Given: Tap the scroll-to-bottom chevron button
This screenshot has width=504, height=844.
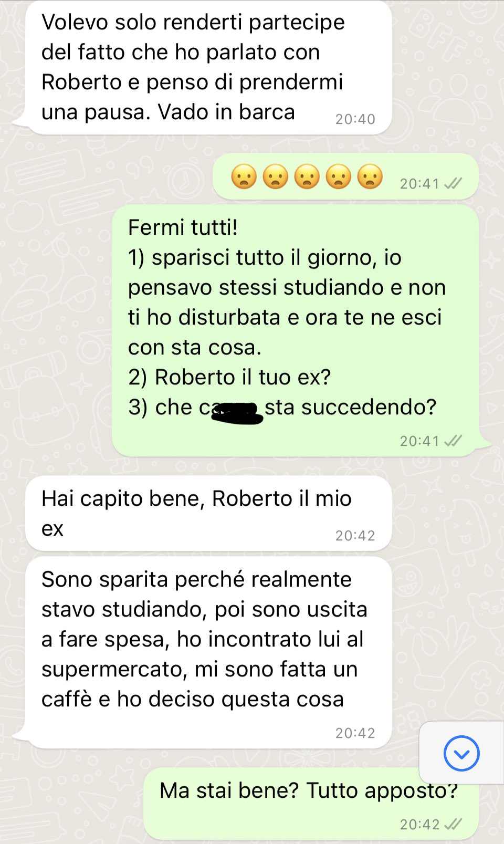Looking at the screenshot, I should click(461, 753).
